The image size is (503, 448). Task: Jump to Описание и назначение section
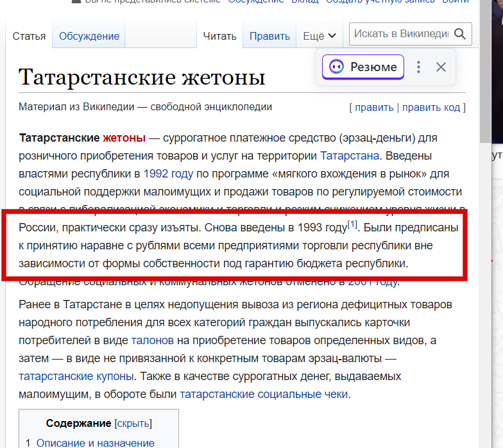[x=95, y=443]
